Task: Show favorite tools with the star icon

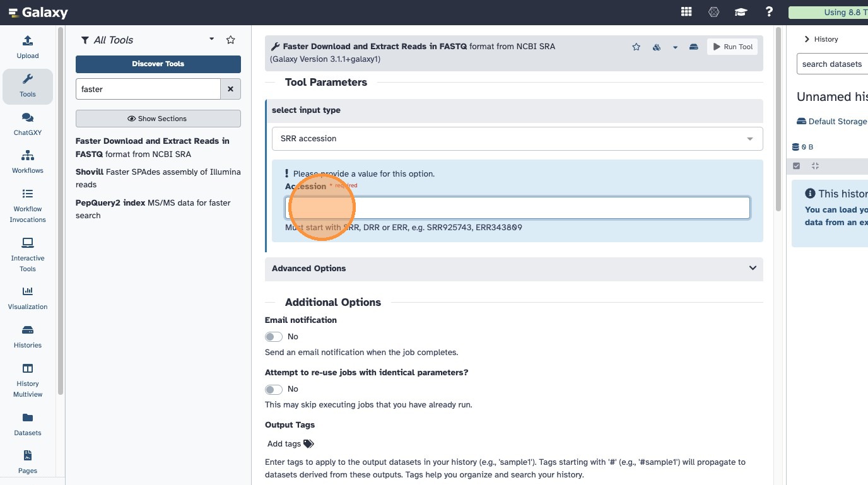Action: click(231, 40)
